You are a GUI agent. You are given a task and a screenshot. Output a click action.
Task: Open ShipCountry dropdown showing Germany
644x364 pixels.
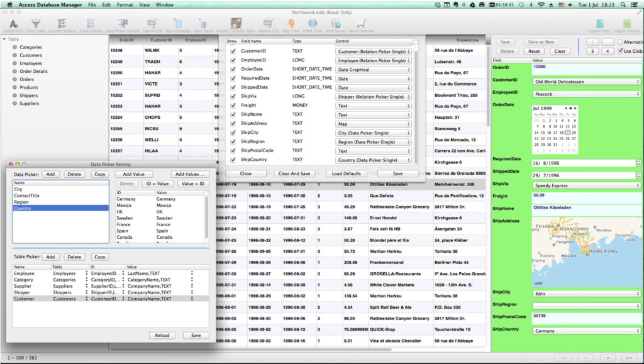click(x=587, y=331)
